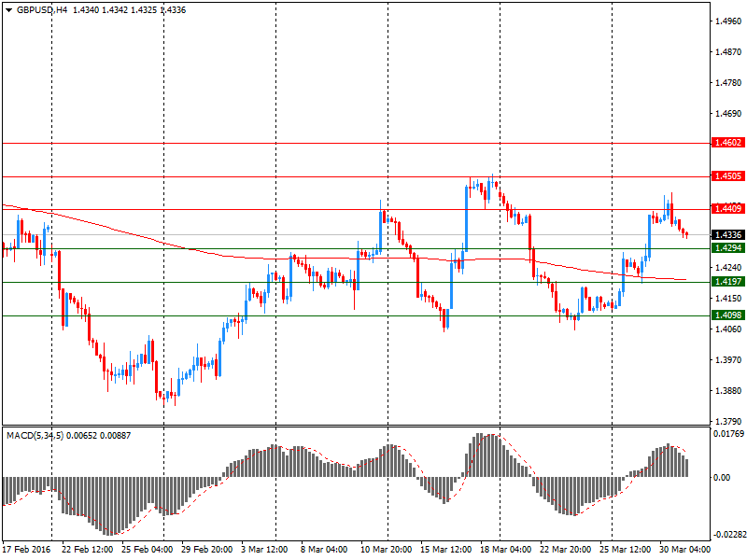The height and width of the screenshot is (560, 747).
Task: Select the -0.02282 MACD scale value
Action: [x=729, y=535]
